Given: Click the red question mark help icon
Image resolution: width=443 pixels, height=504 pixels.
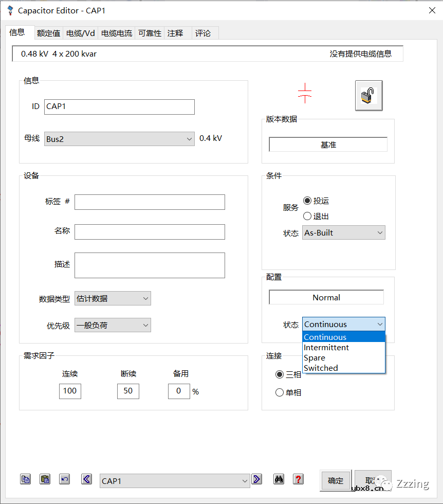Looking at the screenshot, I should 298,479.
